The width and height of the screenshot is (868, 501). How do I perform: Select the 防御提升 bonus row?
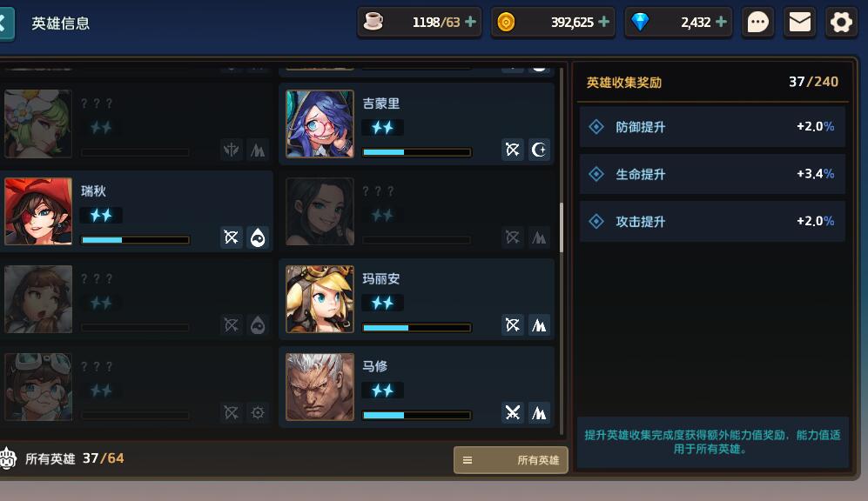point(712,127)
